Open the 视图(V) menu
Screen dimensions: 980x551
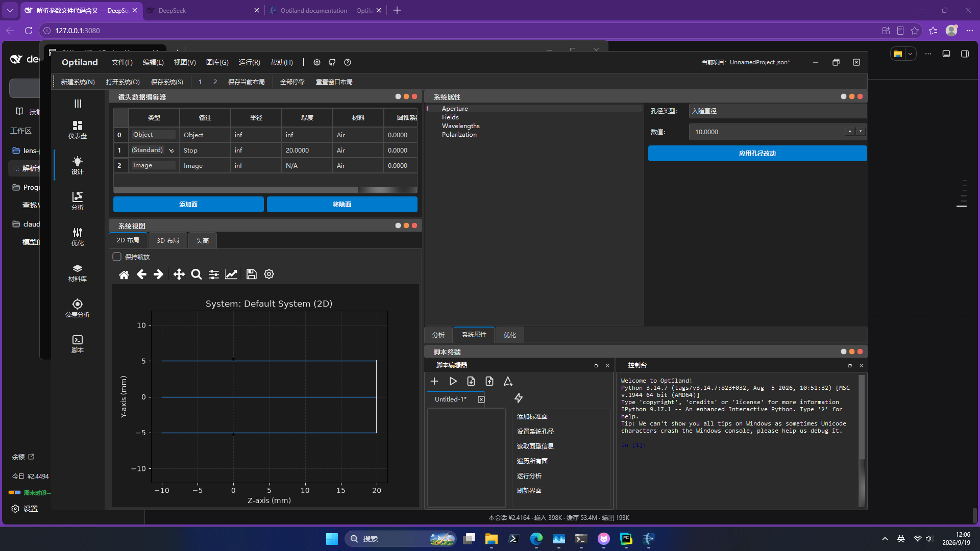pos(185,62)
